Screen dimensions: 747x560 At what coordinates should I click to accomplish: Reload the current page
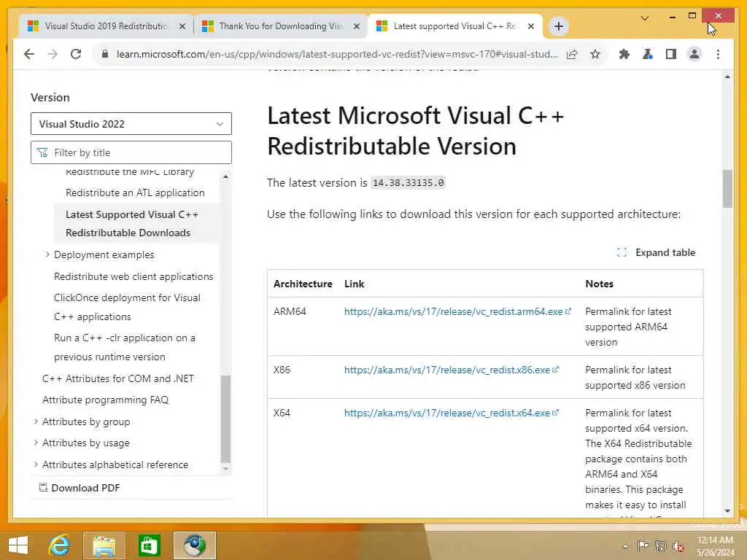(76, 54)
